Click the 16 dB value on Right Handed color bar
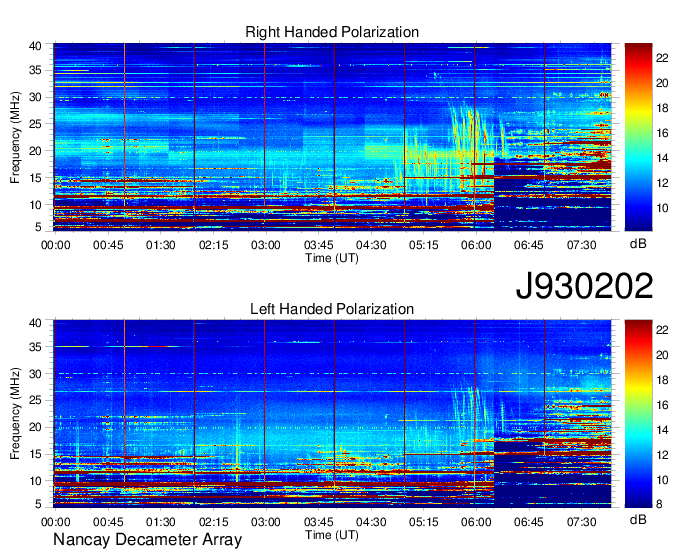 point(662,133)
